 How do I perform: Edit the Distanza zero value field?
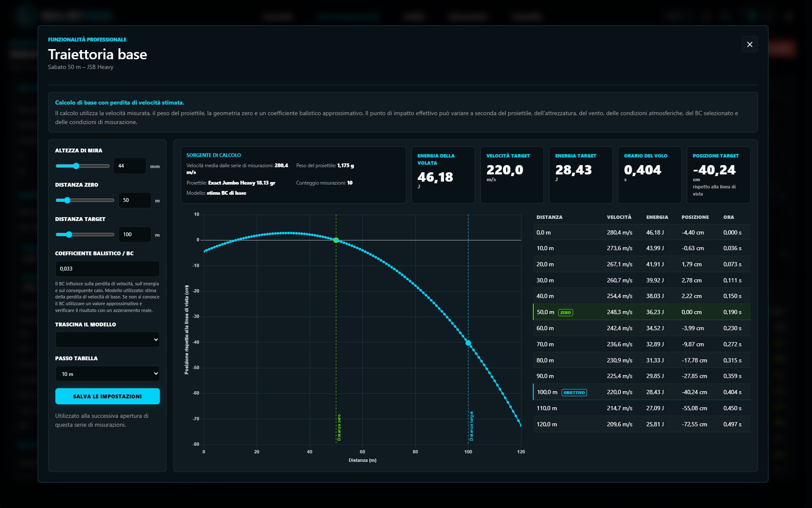click(x=134, y=200)
